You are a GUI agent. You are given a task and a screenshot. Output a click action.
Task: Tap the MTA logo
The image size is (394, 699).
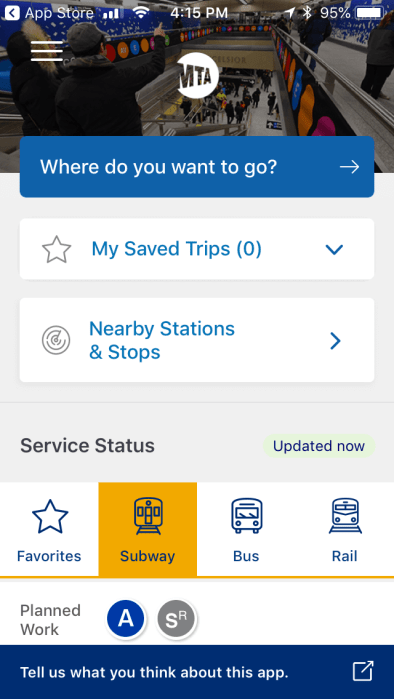[197, 75]
